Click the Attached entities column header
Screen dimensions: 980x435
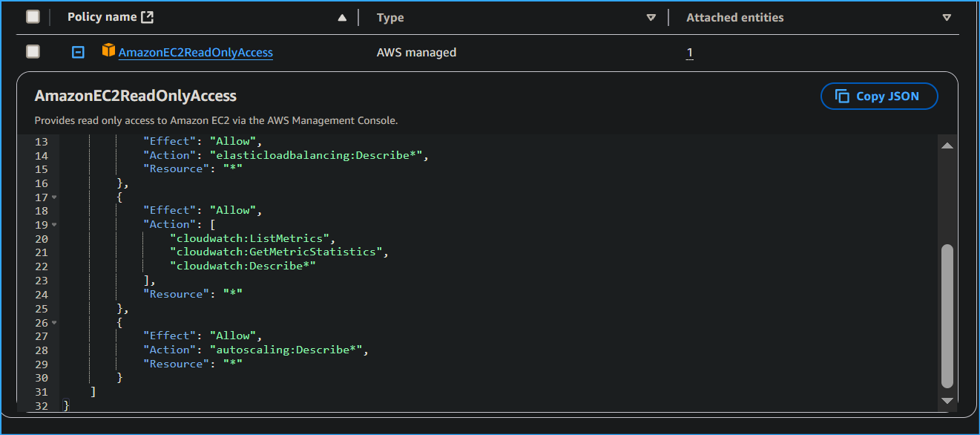pos(734,17)
